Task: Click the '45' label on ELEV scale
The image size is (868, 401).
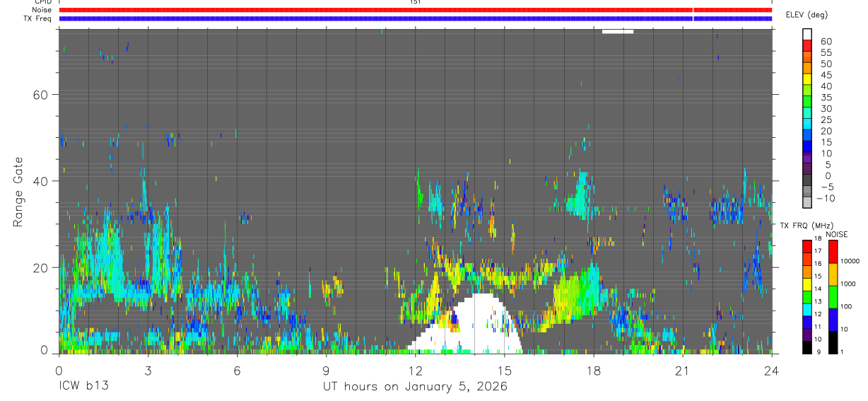Action: 825,75
